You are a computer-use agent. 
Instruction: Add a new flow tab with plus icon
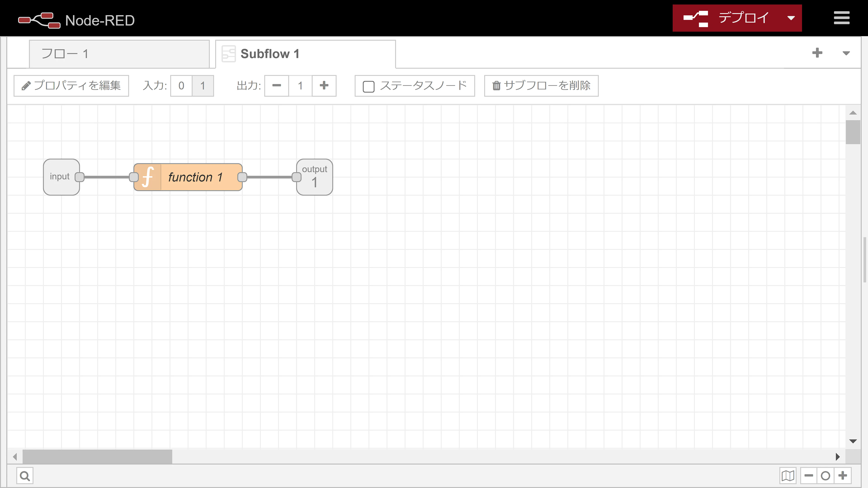817,53
